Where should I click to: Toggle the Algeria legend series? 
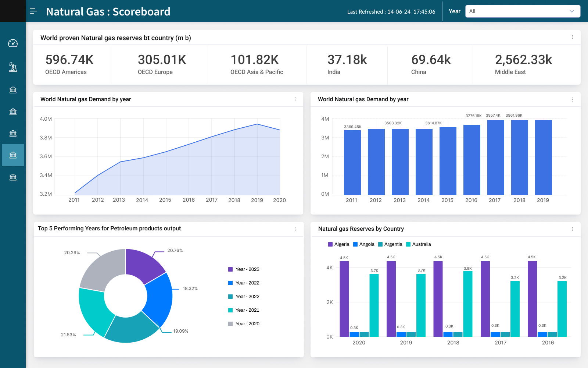coord(338,244)
